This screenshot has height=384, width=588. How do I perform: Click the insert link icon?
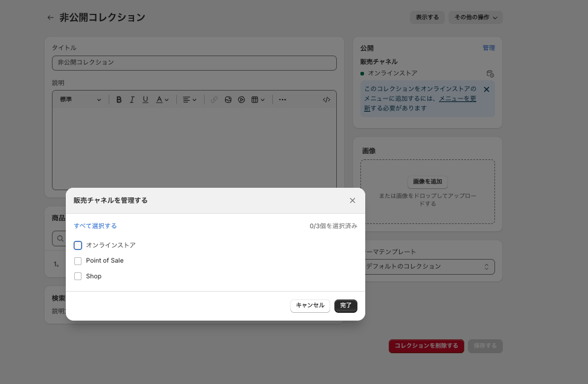click(x=214, y=100)
